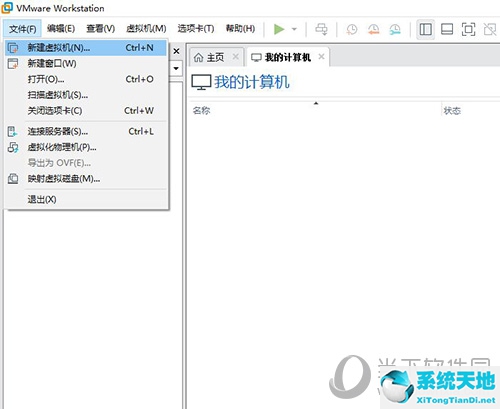The image size is (500, 409).
Task: Open the 帮助(H) menu
Action: [x=240, y=29]
